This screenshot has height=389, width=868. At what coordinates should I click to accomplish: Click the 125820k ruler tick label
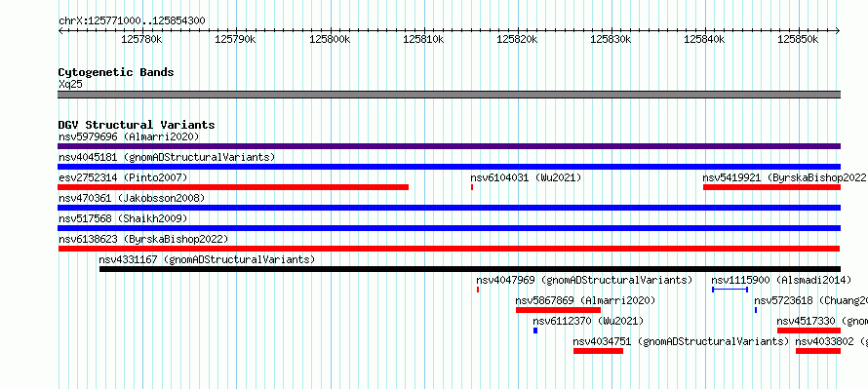pos(517,39)
